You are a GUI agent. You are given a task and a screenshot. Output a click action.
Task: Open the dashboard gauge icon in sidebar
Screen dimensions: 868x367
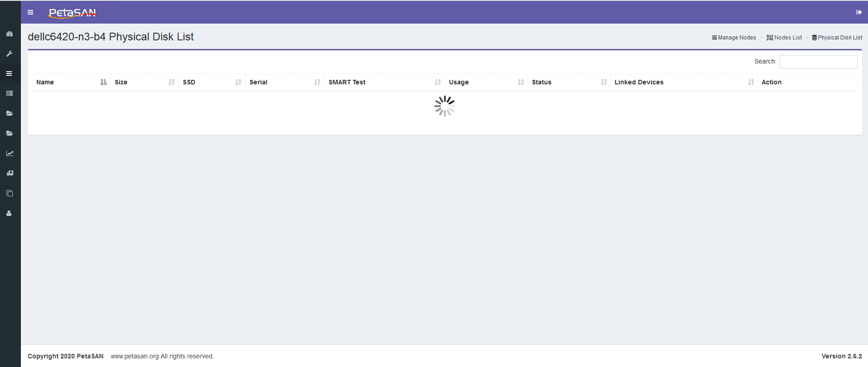tap(10, 34)
